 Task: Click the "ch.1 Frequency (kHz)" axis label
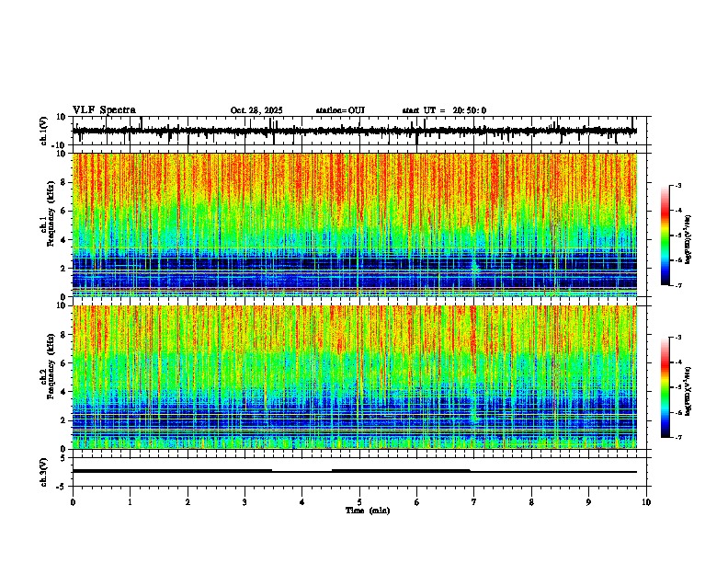(49, 213)
